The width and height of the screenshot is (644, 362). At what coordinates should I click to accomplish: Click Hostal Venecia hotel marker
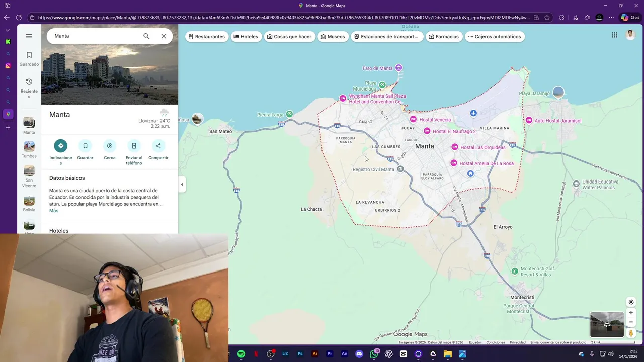413,119
